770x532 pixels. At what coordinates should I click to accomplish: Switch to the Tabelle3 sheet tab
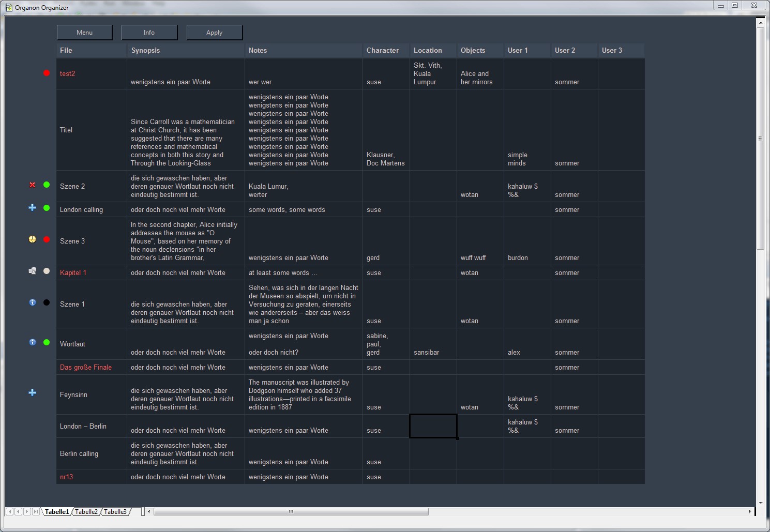click(115, 512)
